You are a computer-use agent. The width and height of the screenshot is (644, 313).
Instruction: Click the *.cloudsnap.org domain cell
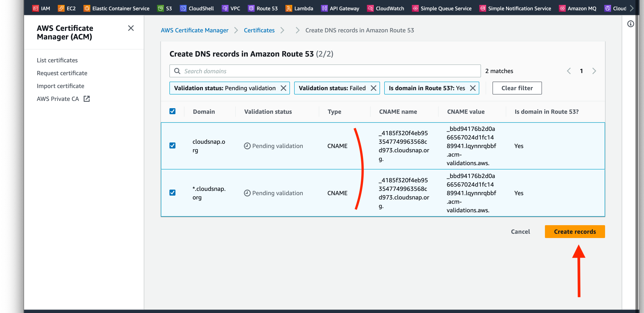(x=209, y=193)
